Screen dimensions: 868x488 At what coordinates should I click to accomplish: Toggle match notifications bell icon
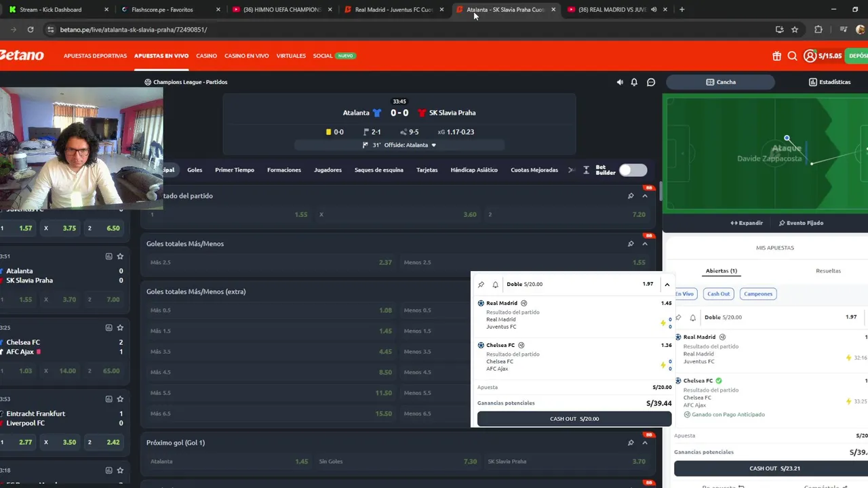coord(634,82)
